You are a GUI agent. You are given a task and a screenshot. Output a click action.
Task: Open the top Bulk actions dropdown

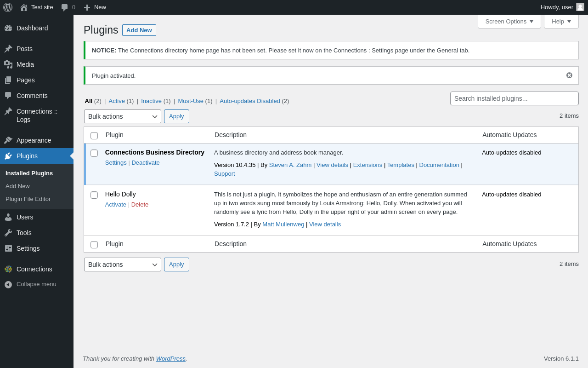pyautogui.click(x=123, y=116)
